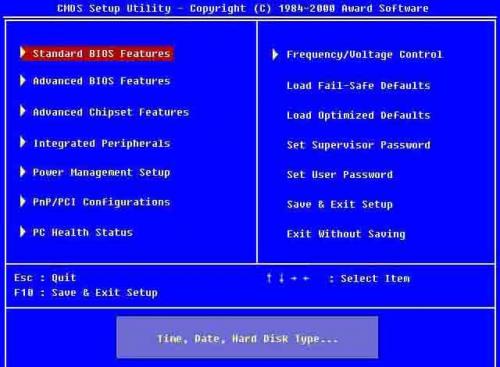Click arrow next to PC Health Status
Image resolution: width=500 pixels, height=367 pixels.
coord(23,232)
